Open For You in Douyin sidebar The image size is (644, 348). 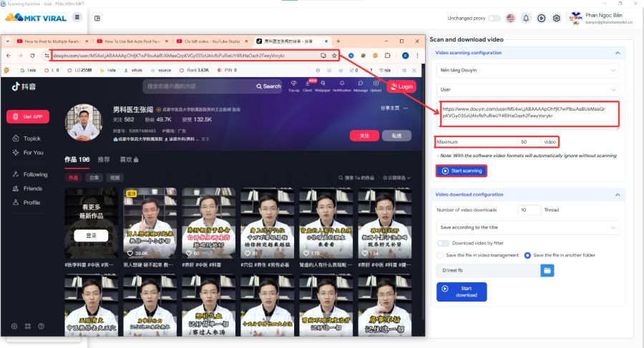pos(28,153)
